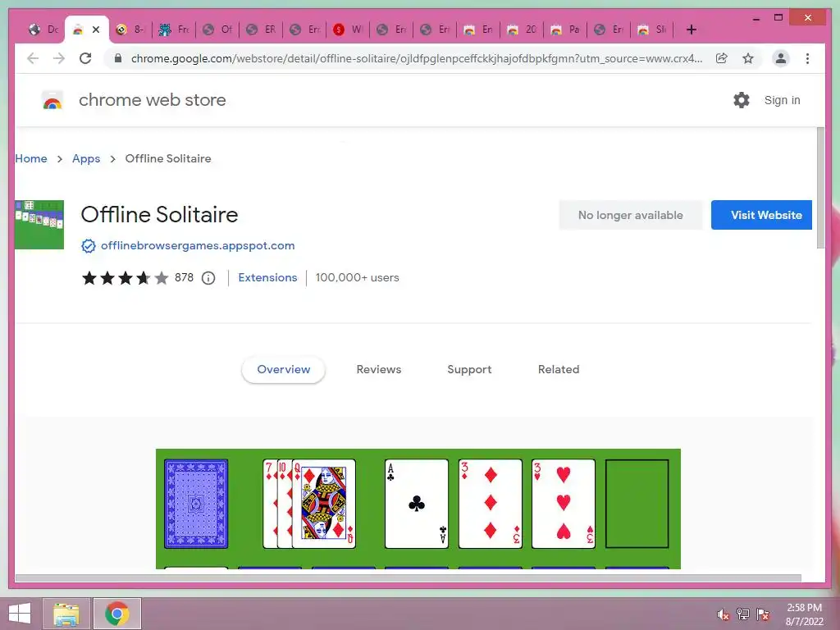Switch to the 'ER' tab

click(x=261, y=30)
